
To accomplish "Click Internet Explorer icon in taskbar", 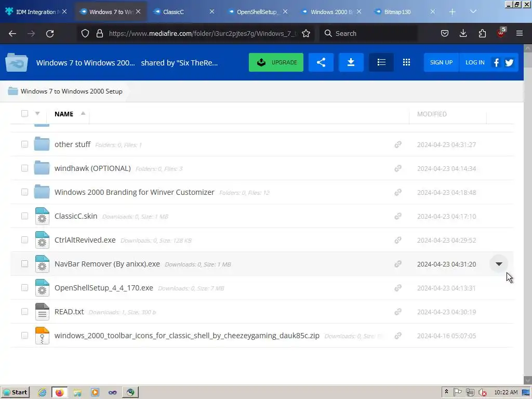I will 42,393.
